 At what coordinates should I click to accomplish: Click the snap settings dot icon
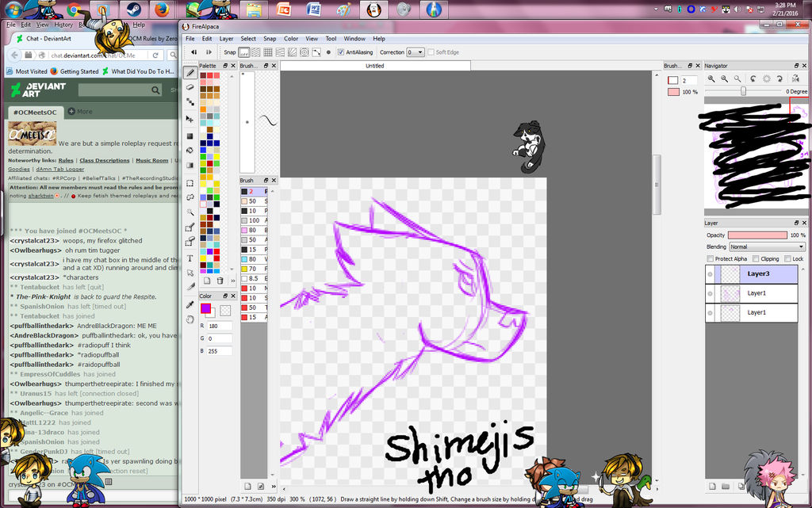pyautogui.click(x=328, y=52)
